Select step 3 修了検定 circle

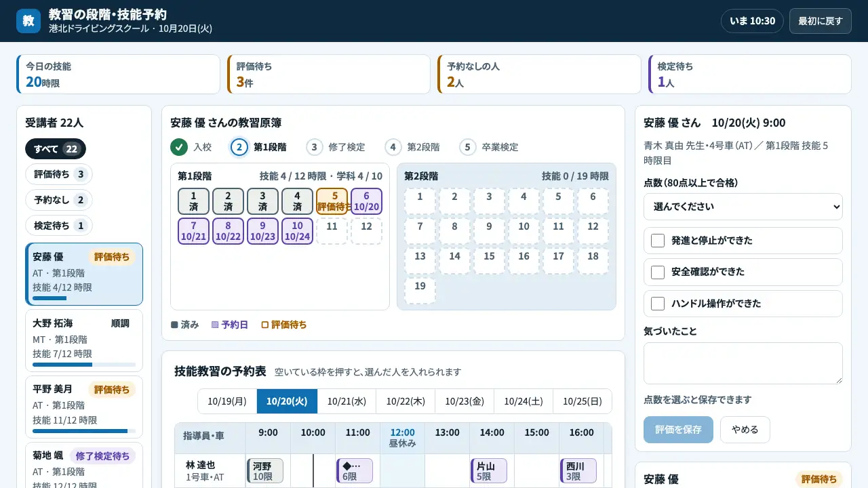point(315,147)
